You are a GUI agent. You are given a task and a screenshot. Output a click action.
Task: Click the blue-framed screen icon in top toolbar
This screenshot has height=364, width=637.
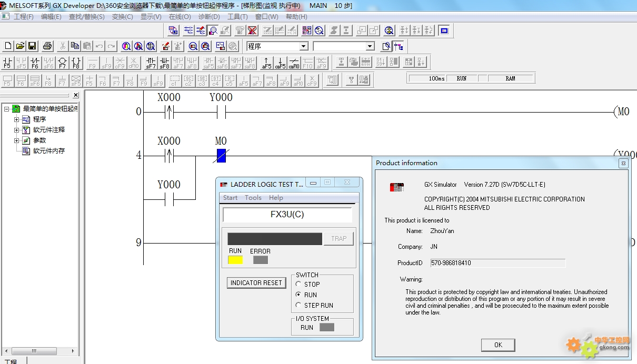[x=444, y=31]
